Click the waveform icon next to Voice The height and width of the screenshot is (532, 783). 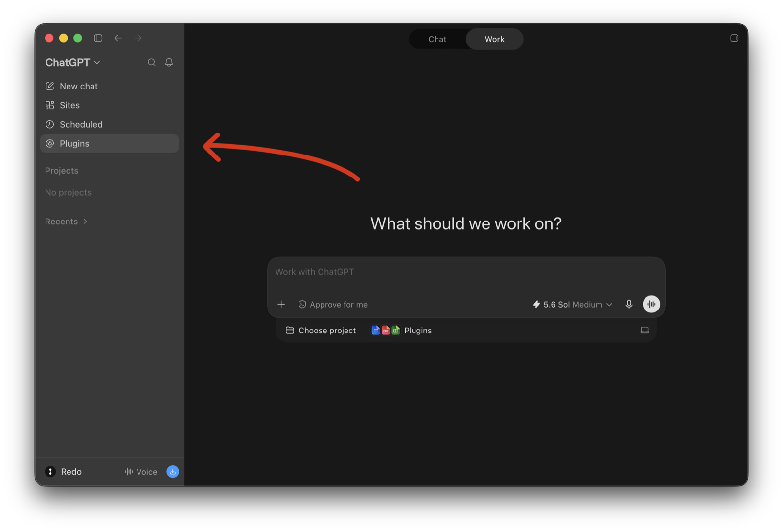[129, 471]
